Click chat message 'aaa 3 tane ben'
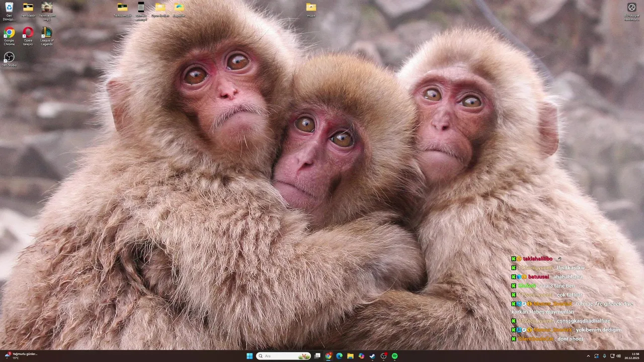The image size is (644, 362). point(557,286)
